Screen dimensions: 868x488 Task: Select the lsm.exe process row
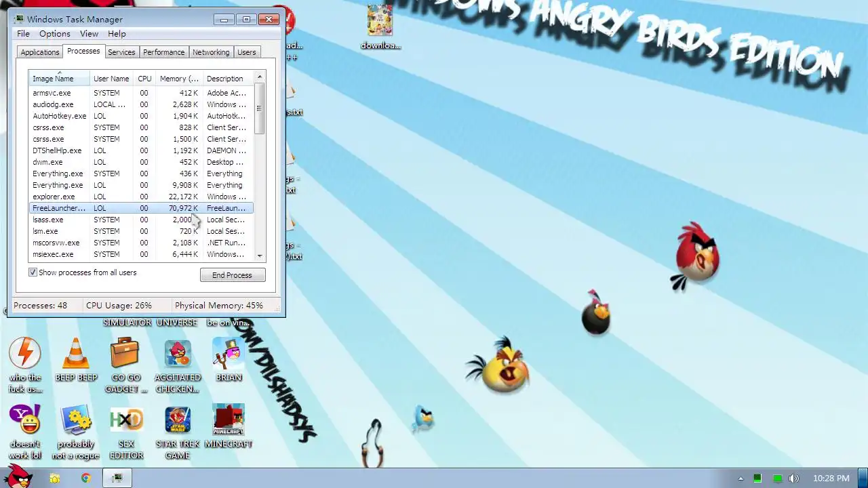tap(141, 231)
